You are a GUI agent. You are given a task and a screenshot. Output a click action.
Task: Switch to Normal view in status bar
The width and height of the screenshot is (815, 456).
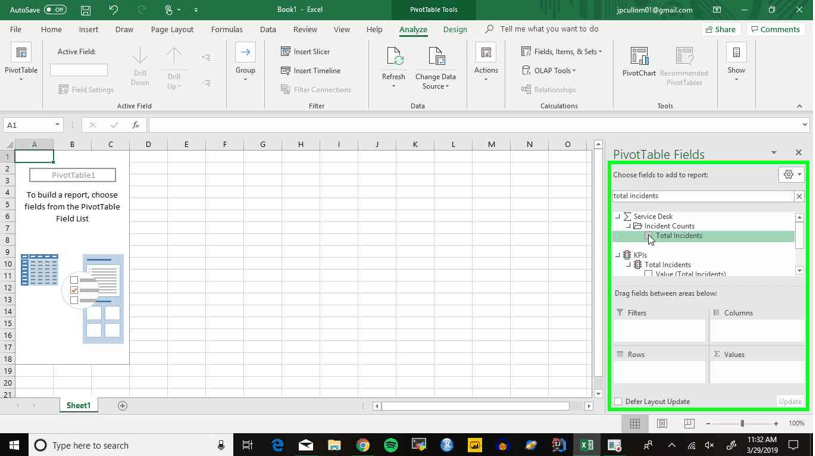tap(635, 424)
